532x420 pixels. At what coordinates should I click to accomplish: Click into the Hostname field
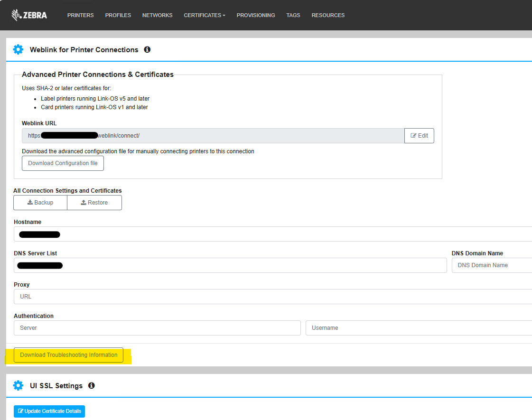pyautogui.click(x=273, y=234)
